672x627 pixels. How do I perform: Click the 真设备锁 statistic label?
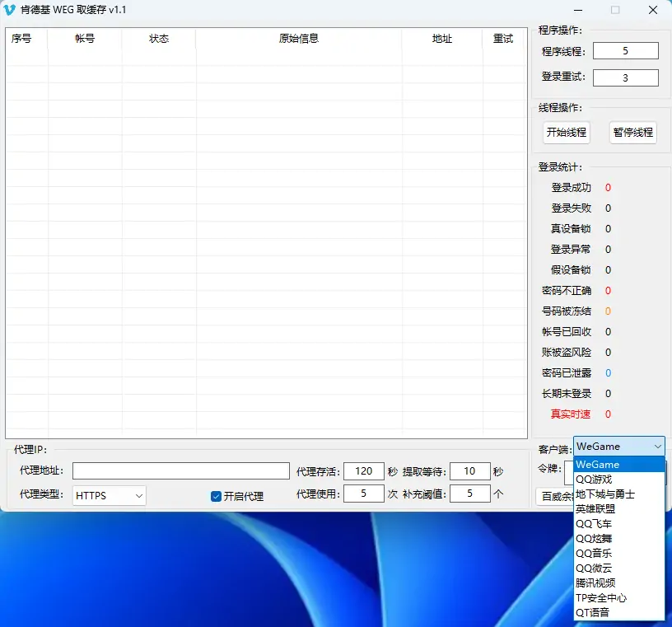pyautogui.click(x=571, y=229)
